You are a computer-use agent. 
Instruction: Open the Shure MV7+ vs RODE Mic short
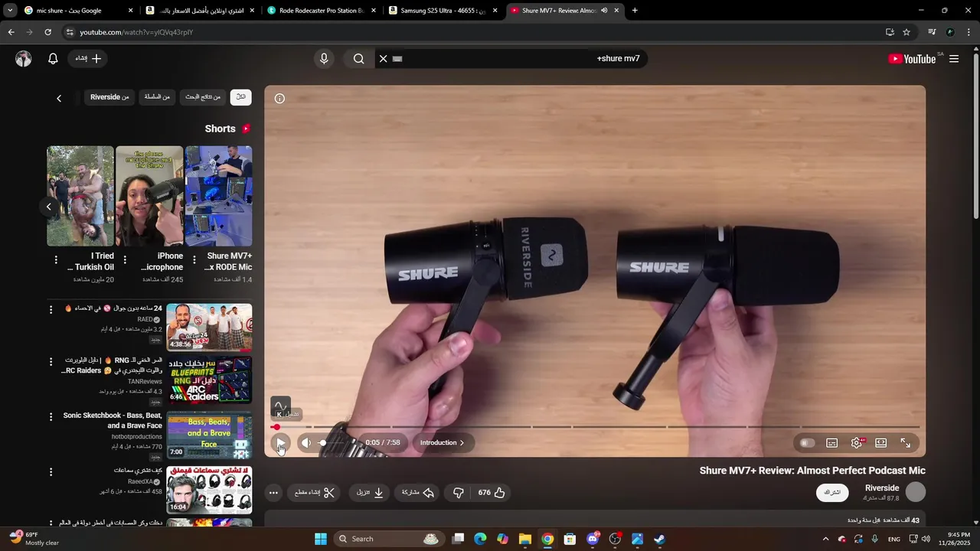218,196
